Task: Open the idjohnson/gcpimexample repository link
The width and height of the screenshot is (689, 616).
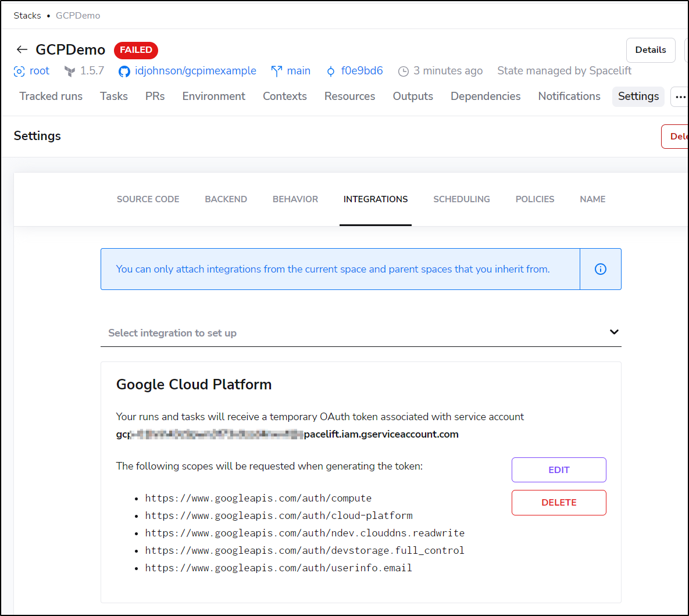Action: coord(195,71)
